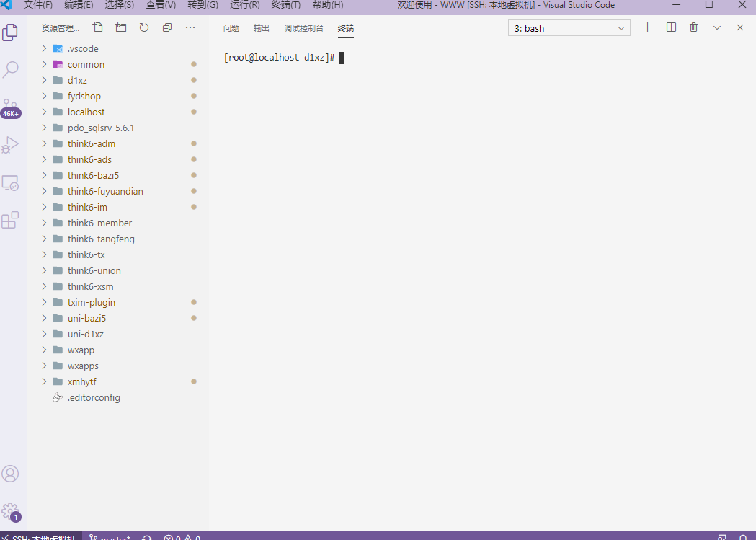Image resolution: width=756 pixels, height=540 pixels.
Task: Open the Explorer view in activity bar
Action: (10, 32)
